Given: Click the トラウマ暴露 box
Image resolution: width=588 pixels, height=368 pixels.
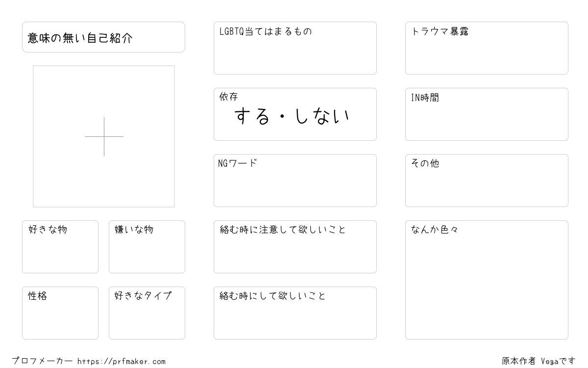Looking at the screenshot, I should [487, 48].
